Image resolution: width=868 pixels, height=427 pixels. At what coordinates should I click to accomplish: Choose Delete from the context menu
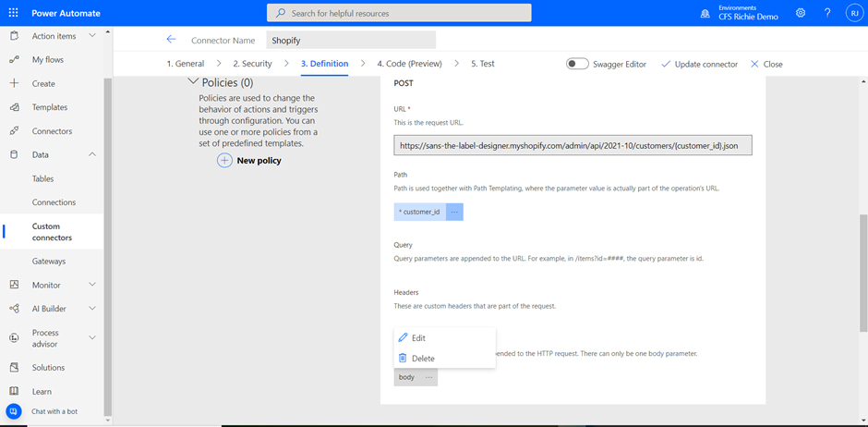pyautogui.click(x=444, y=359)
